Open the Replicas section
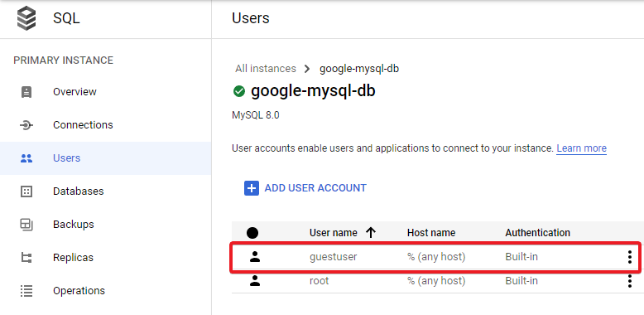This screenshot has height=315, width=644. (x=73, y=258)
